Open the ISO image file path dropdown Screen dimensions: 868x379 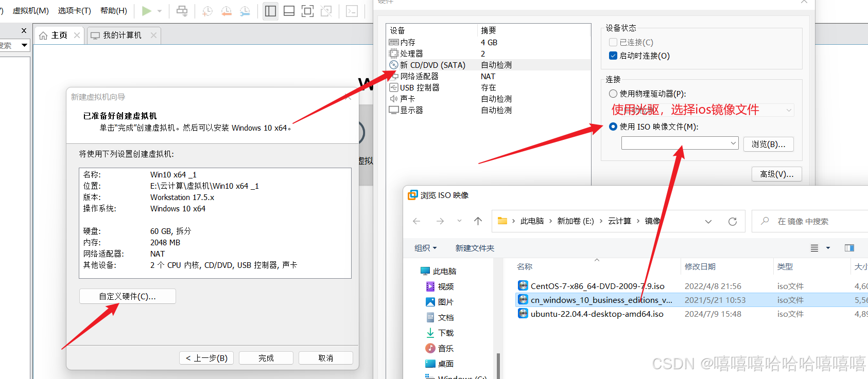click(733, 143)
